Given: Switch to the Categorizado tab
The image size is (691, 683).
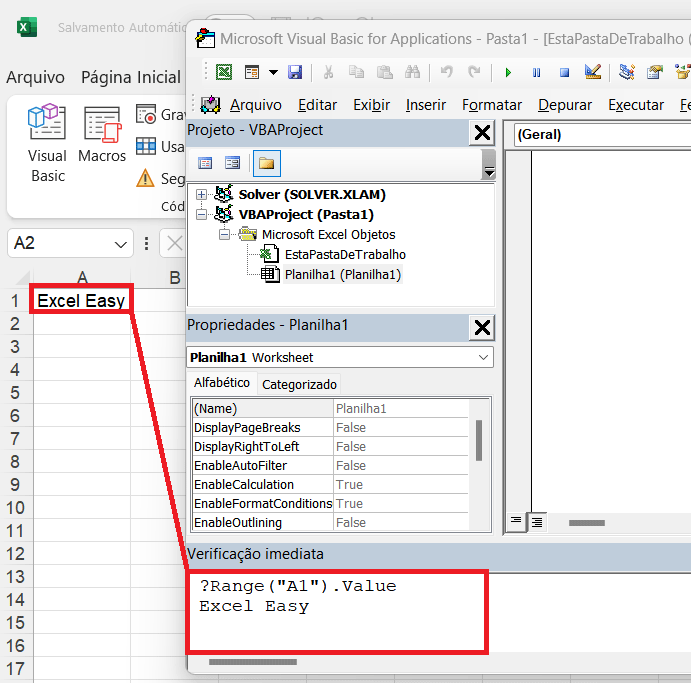Looking at the screenshot, I should [300, 384].
